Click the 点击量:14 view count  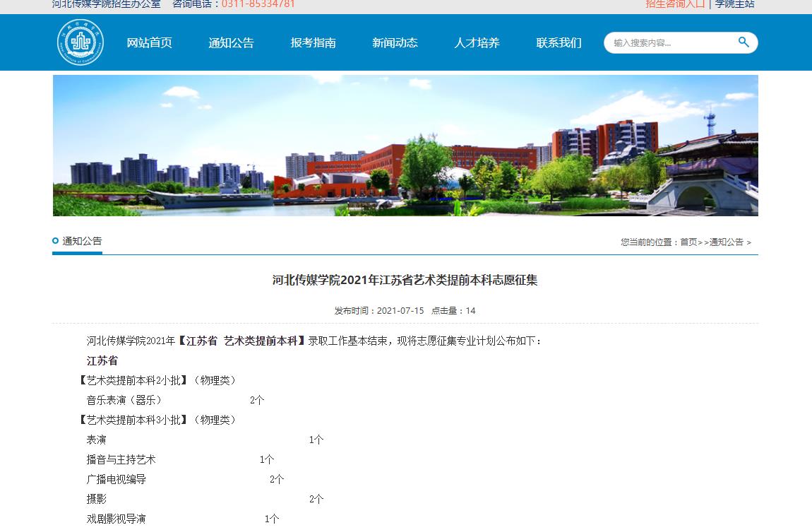(x=453, y=311)
